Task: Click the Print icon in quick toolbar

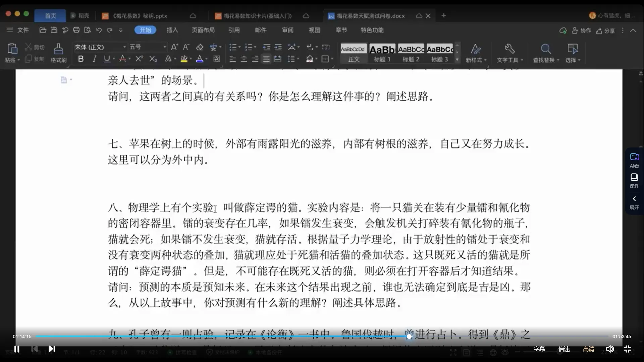Action: point(76,30)
